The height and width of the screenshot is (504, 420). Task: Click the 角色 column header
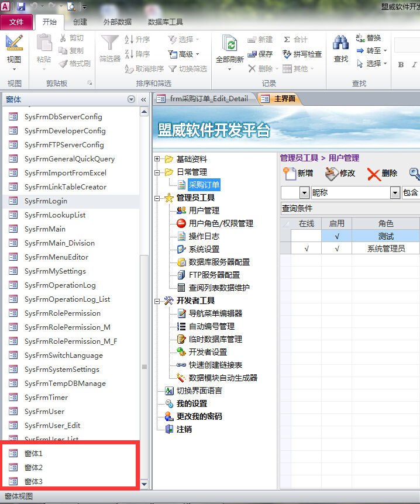pos(385,223)
